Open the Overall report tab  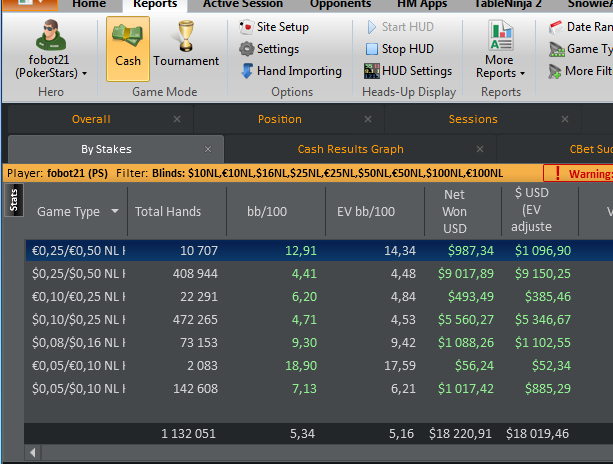(x=91, y=119)
